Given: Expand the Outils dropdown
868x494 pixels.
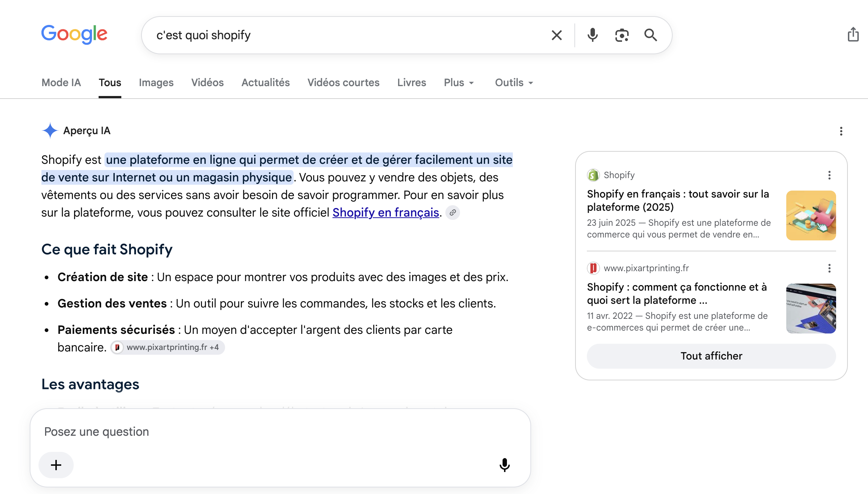Looking at the screenshot, I should click(514, 83).
